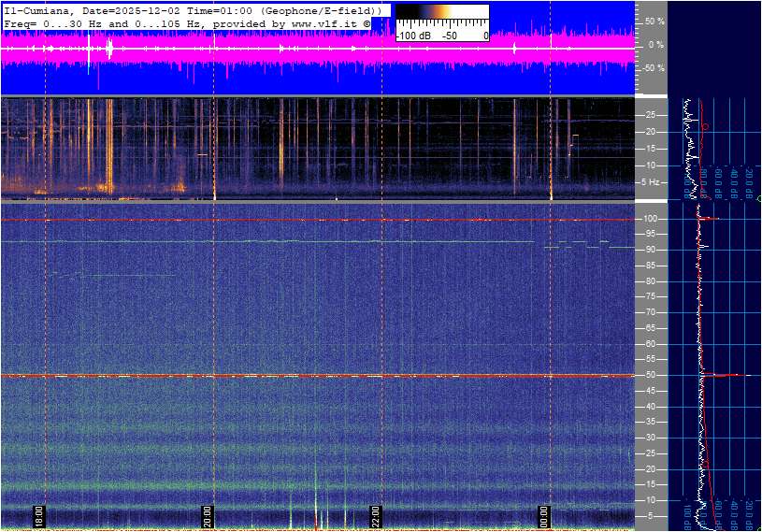Click the 10 Hz tick on lower frequency axis
762x532 pixels.
click(648, 500)
